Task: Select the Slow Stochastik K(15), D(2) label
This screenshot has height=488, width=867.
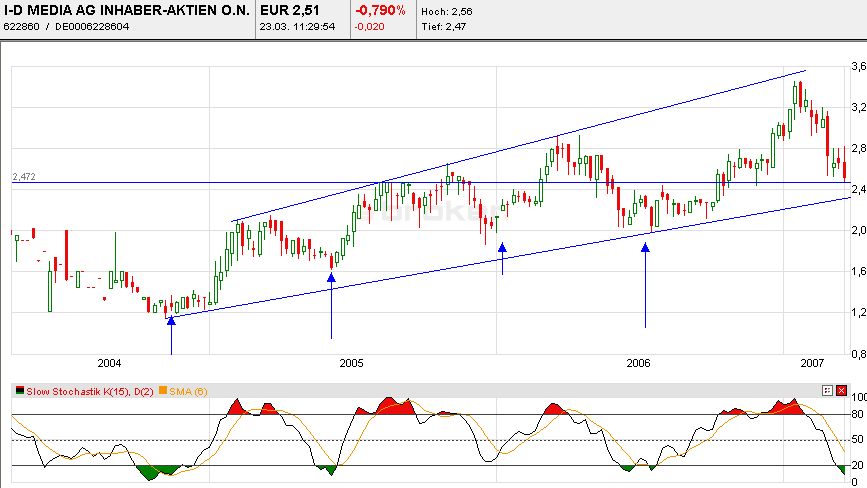Action: coord(90,391)
